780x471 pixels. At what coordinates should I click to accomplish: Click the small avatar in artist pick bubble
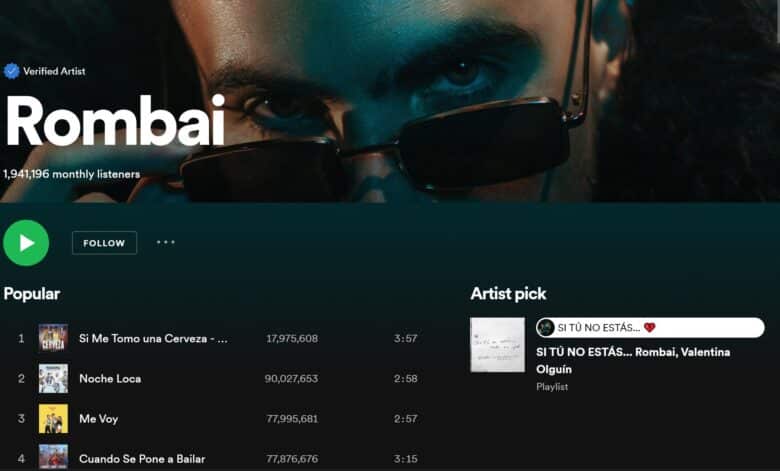(x=546, y=328)
